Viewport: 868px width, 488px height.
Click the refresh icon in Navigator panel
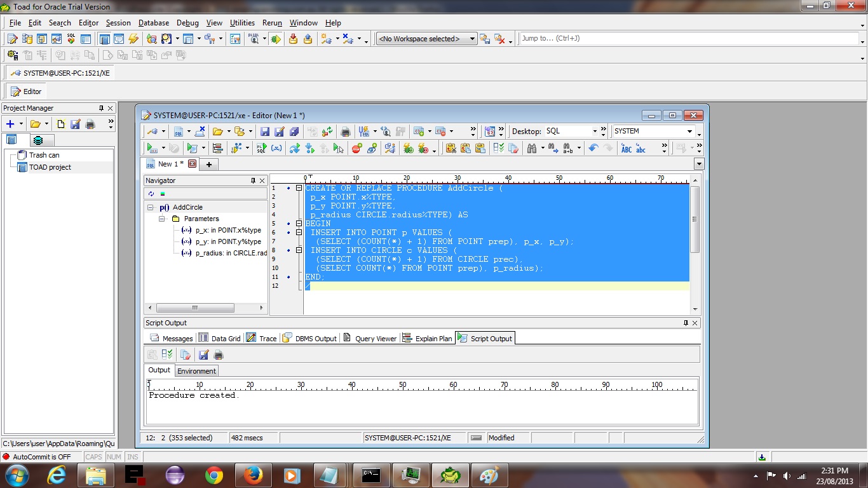(151, 194)
